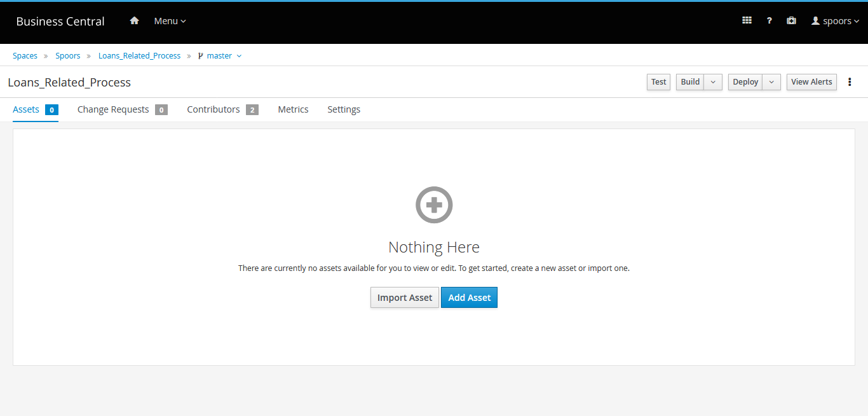Open the spoors user dropdown
The height and width of the screenshot is (416, 868).
click(x=835, y=21)
